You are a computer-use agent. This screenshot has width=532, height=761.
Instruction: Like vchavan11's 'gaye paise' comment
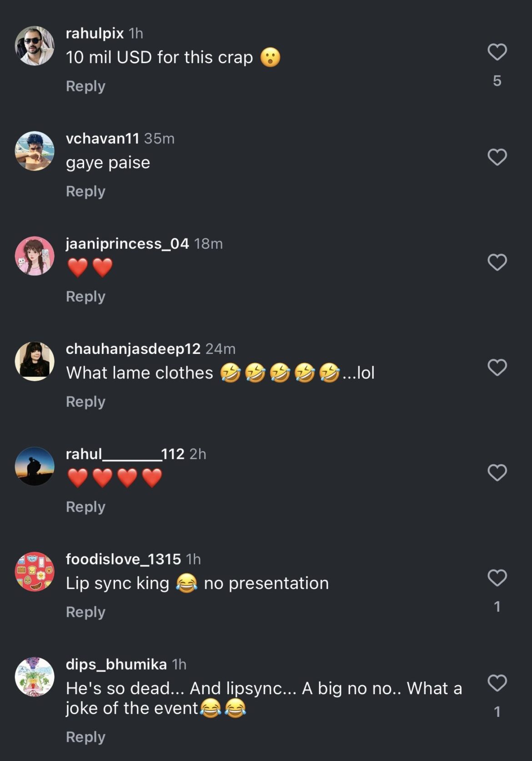[497, 157]
